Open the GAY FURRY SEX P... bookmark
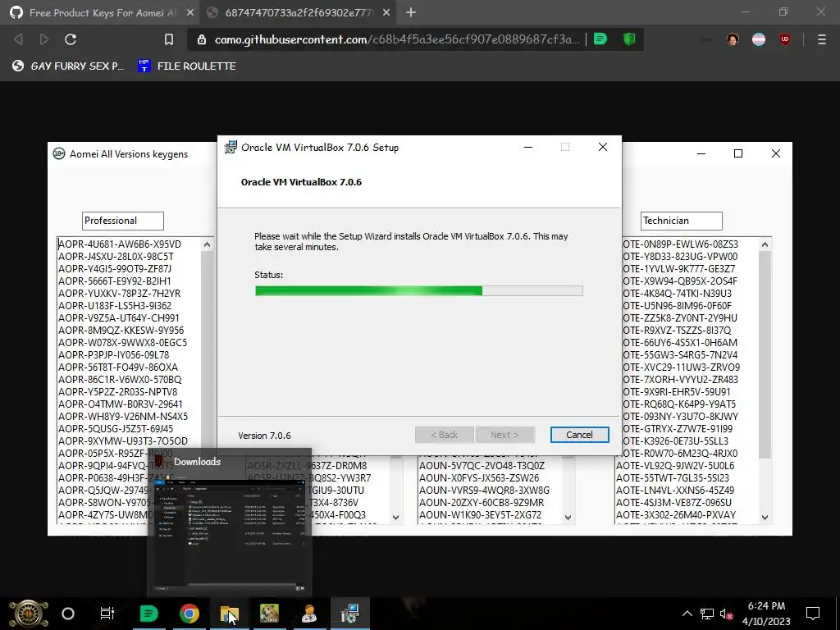The width and height of the screenshot is (840, 630). 69,66
